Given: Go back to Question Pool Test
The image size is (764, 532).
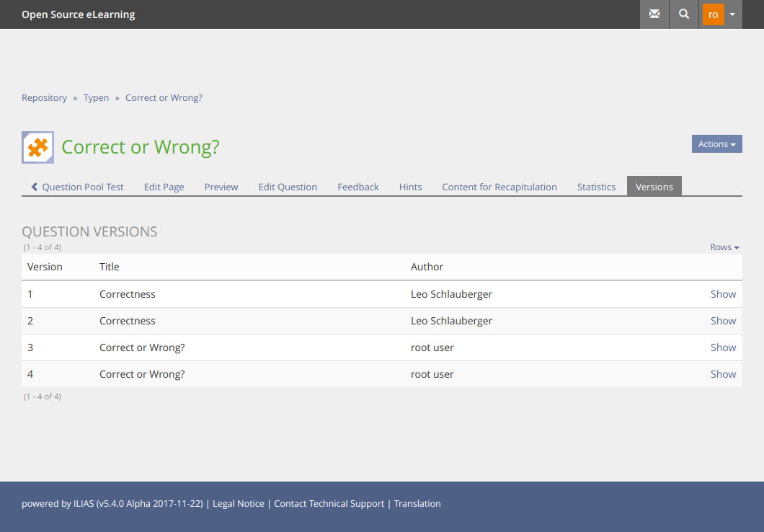Looking at the screenshot, I should pyautogui.click(x=77, y=187).
